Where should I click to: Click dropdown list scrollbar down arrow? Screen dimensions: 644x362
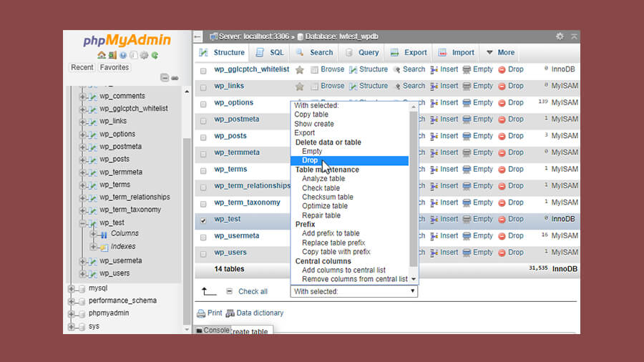(x=414, y=279)
